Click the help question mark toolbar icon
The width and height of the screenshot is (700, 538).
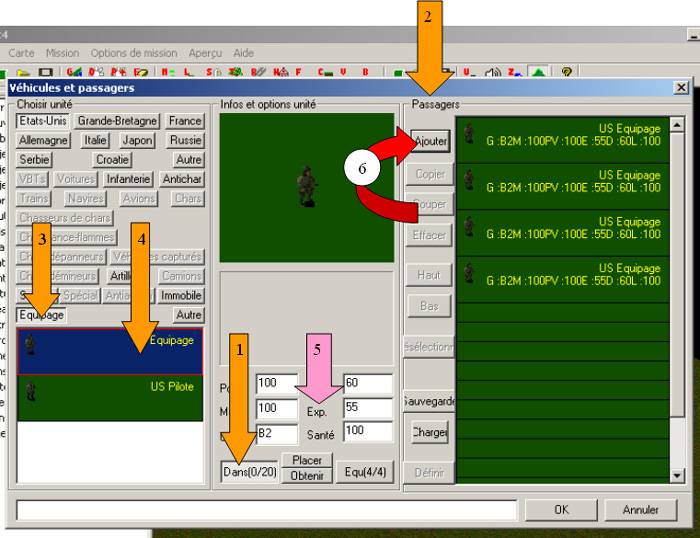pyautogui.click(x=567, y=72)
